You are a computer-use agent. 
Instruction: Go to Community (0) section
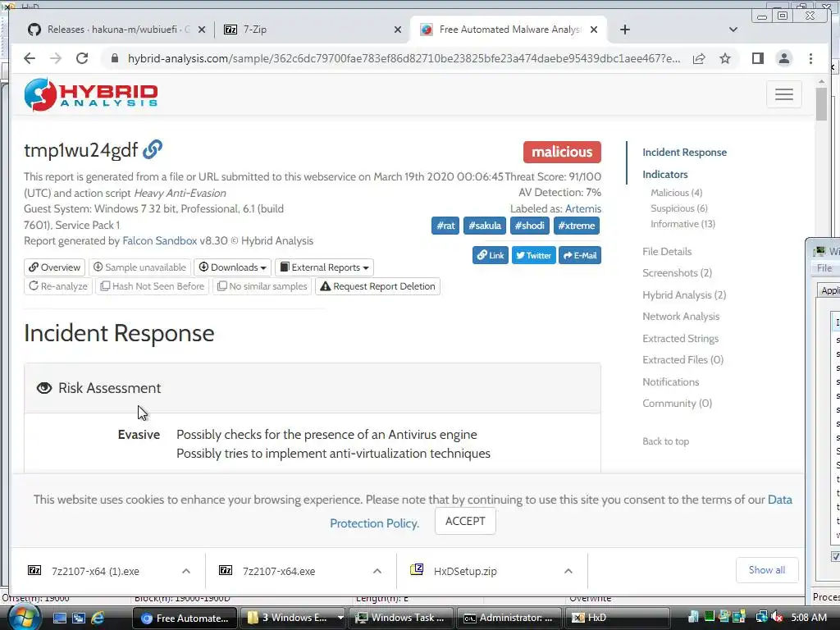click(x=677, y=404)
